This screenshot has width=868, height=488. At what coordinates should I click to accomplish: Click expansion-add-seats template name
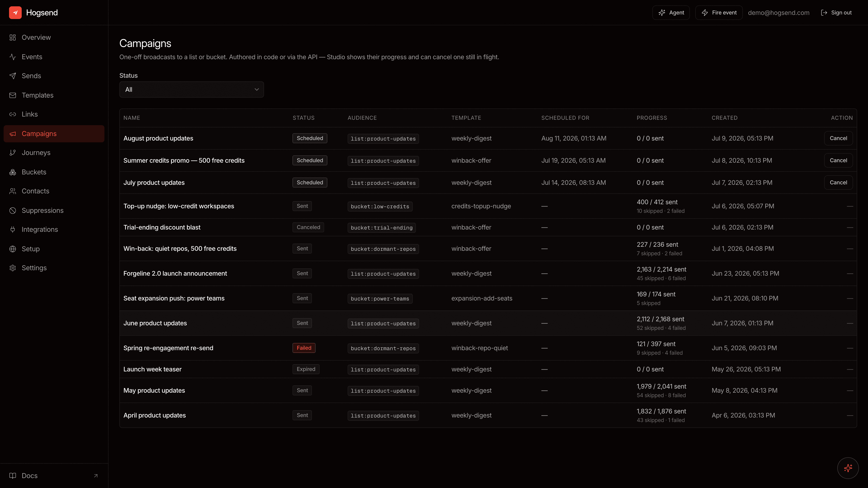pos(481,298)
